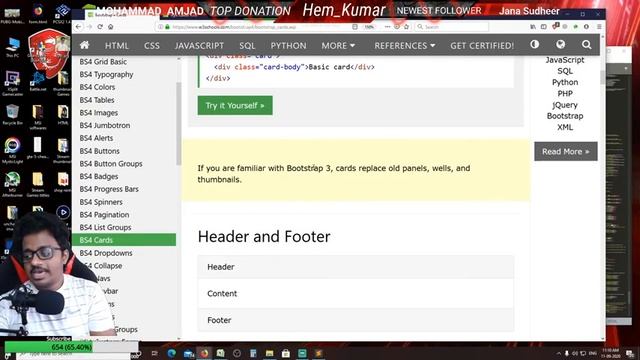Go to the W3Schools home icon
640x360 pixels.
[x=84, y=45]
